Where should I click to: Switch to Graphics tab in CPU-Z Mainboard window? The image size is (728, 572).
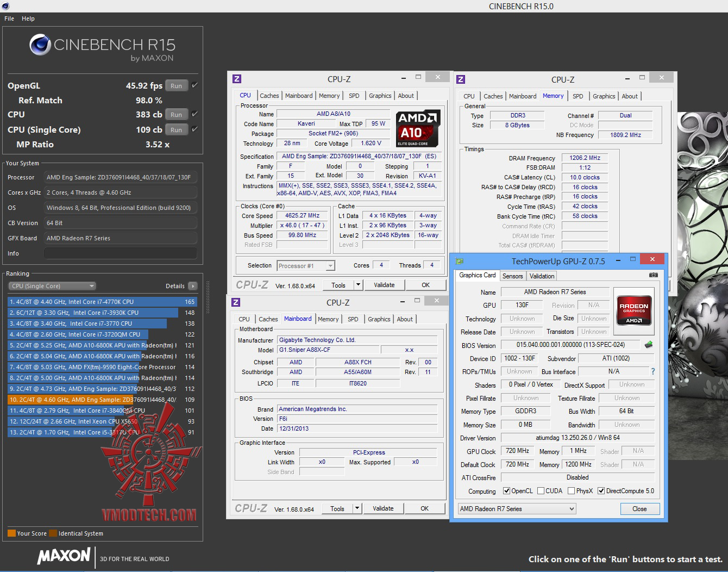click(x=379, y=319)
